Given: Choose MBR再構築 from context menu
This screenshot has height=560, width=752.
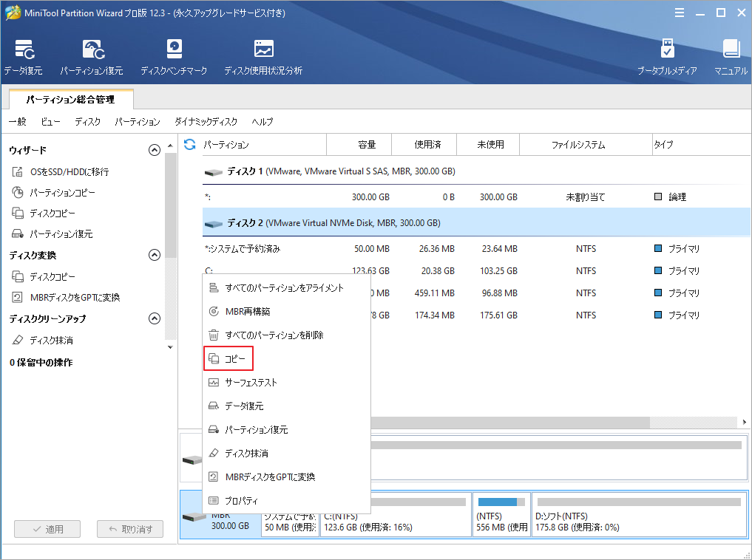Looking at the screenshot, I should (x=286, y=311).
